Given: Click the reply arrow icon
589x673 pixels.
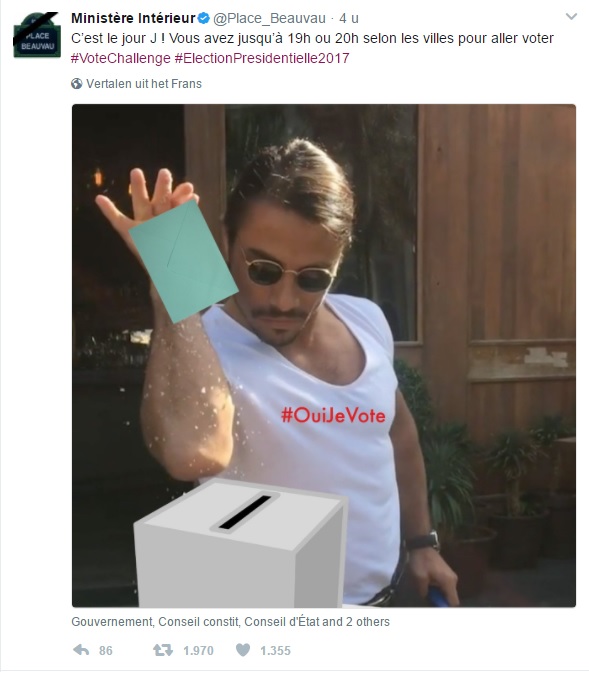Looking at the screenshot, I should (81, 650).
